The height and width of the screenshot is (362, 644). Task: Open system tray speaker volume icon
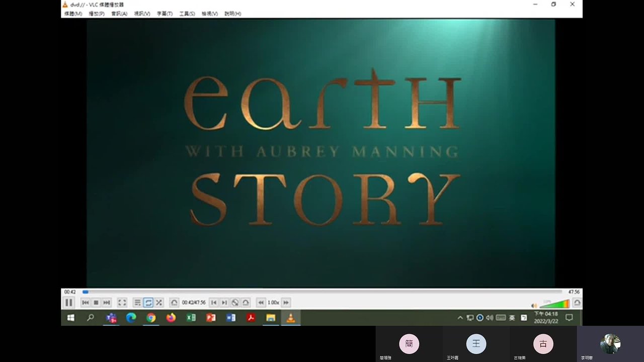490,318
